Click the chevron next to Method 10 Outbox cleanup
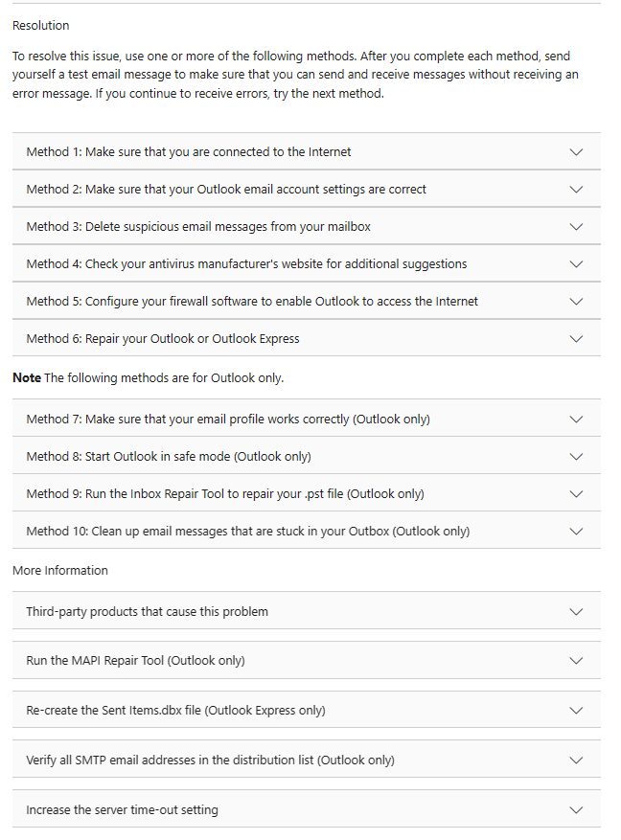The width and height of the screenshot is (621, 840). pyautogui.click(x=576, y=531)
